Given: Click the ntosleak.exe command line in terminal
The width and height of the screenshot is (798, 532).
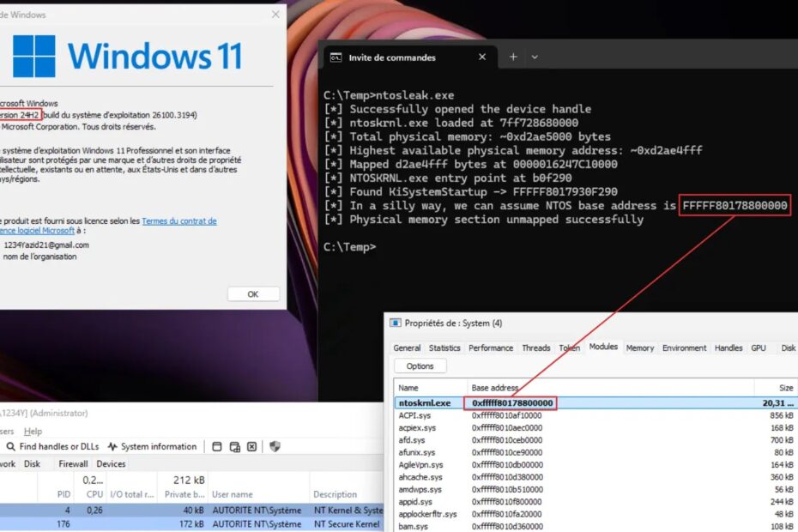Looking at the screenshot, I should (389, 95).
